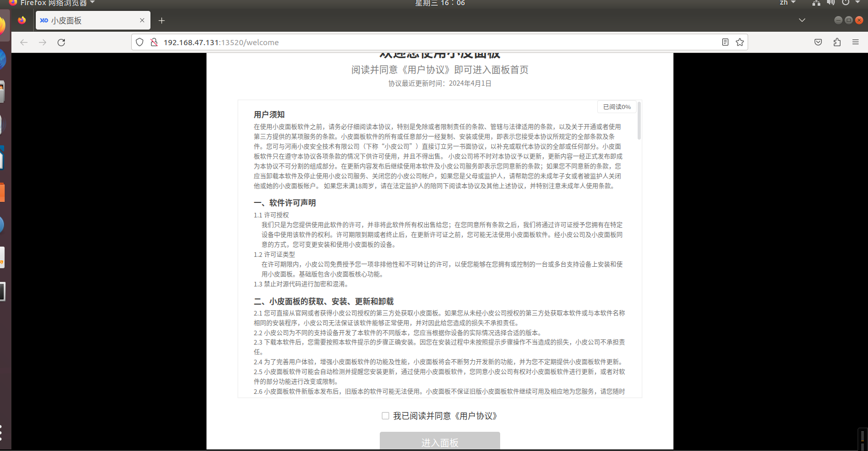Screen dimensions: 868x451
Task: Click the volume speaker icon
Action: point(831,3)
